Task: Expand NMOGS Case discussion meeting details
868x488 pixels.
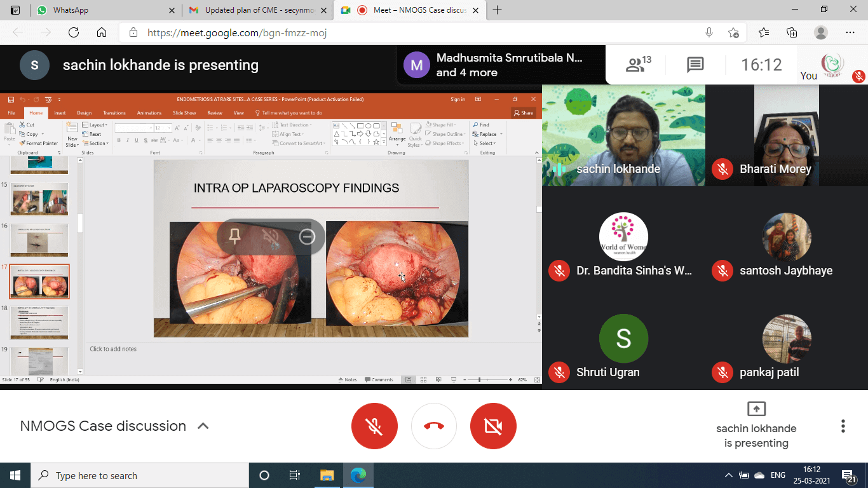Action: 203,426
